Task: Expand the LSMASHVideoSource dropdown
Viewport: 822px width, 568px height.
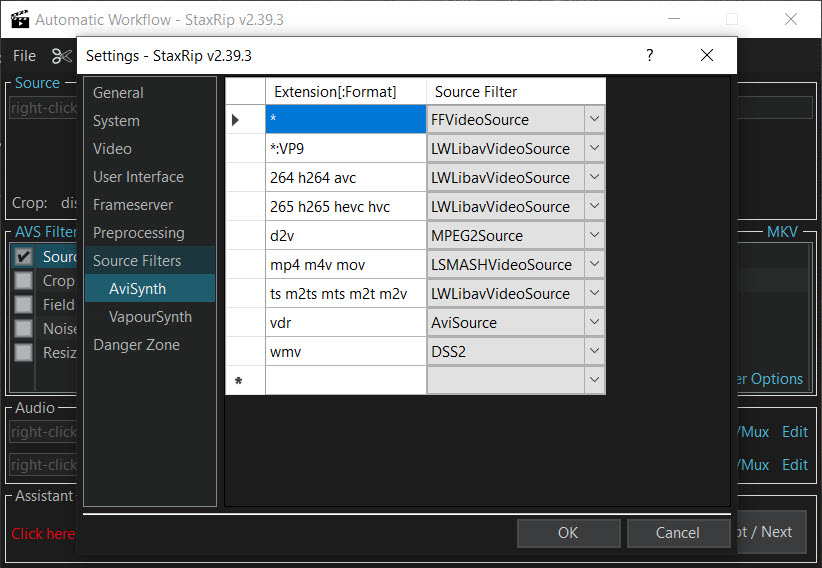Action: pyautogui.click(x=594, y=264)
